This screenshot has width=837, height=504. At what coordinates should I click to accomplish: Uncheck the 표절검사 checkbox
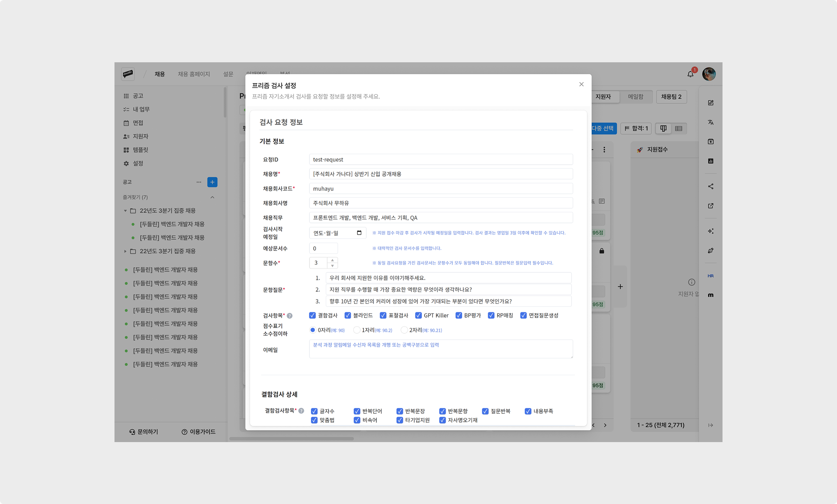coord(383,315)
